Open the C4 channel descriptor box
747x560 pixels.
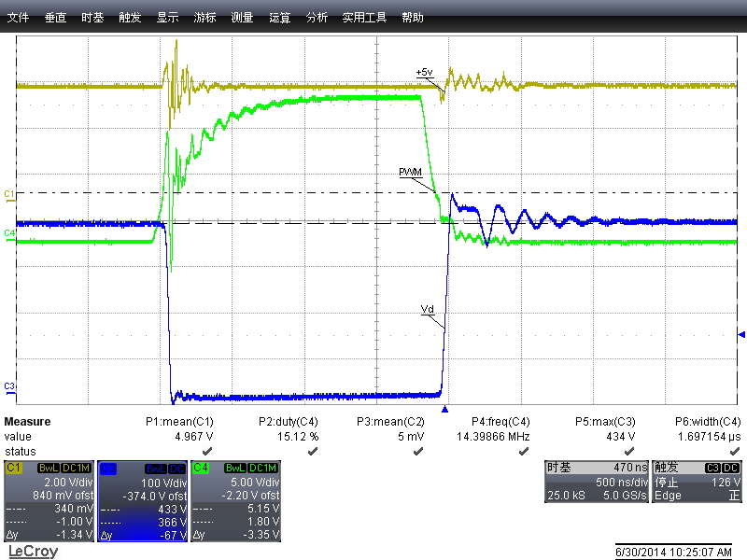[236, 501]
